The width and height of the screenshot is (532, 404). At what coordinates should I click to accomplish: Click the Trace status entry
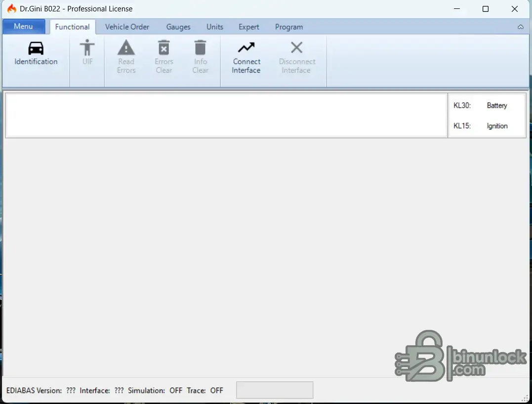(205, 391)
